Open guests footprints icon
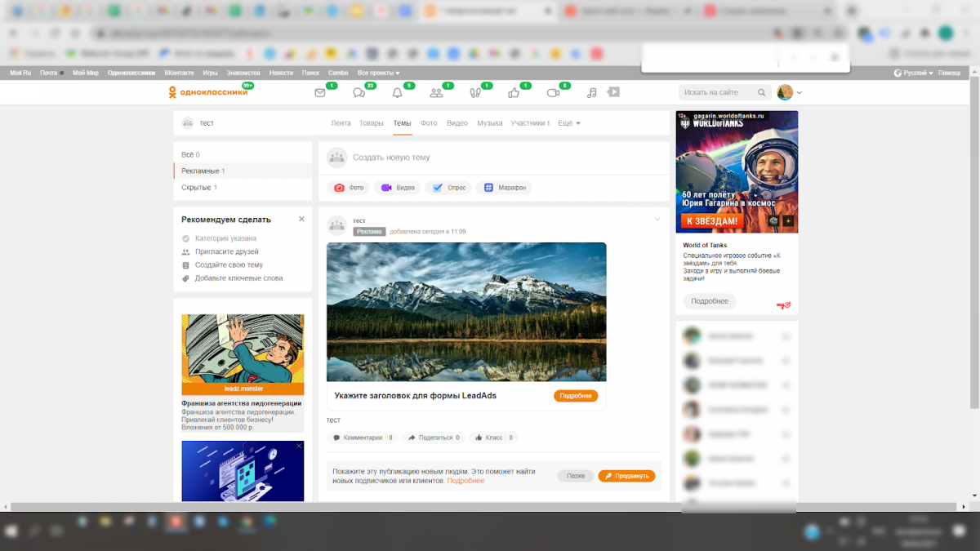 pyautogui.click(x=475, y=93)
